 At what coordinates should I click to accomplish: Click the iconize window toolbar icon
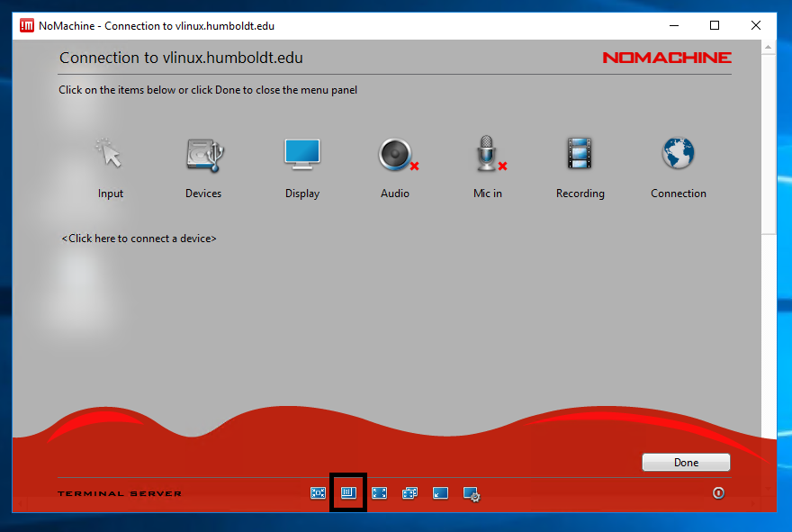(x=440, y=492)
